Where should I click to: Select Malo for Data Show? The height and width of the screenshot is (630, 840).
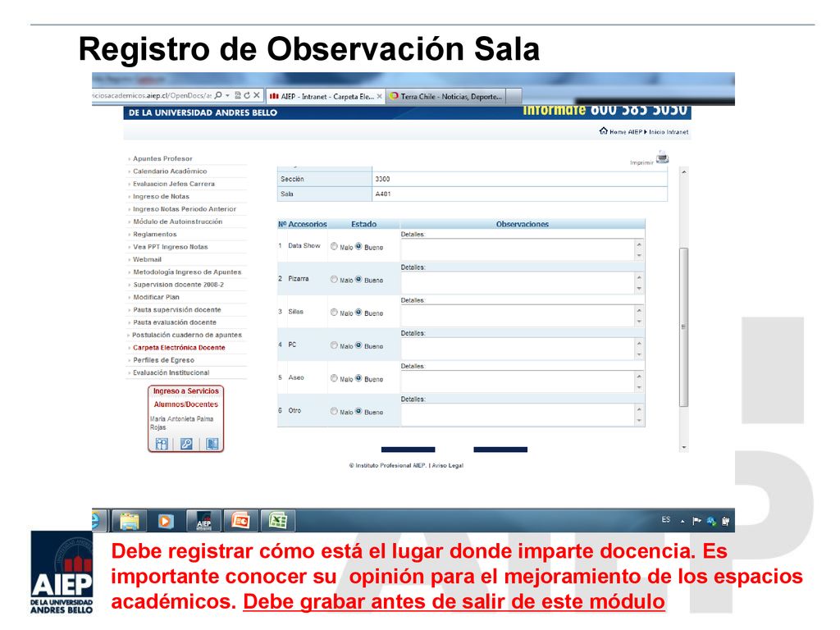334,246
